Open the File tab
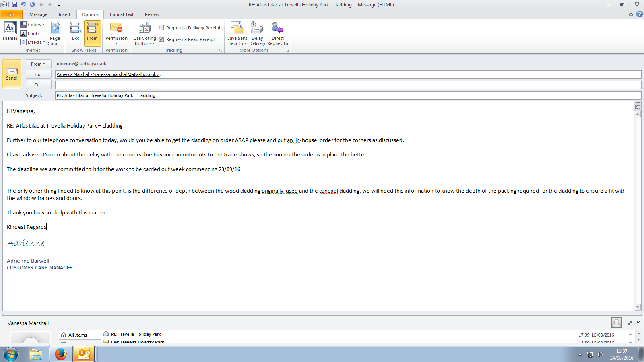The height and width of the screenshot is (362, 644). tap(11, 14)
